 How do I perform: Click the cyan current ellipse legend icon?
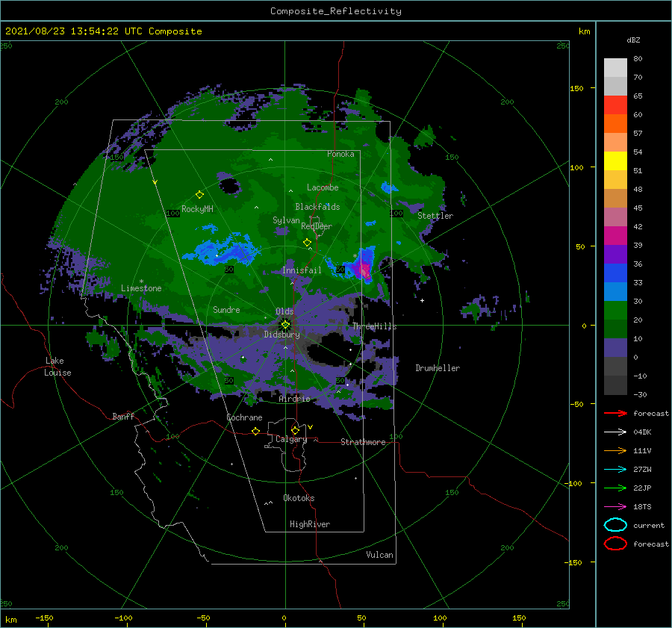(615, 525)
